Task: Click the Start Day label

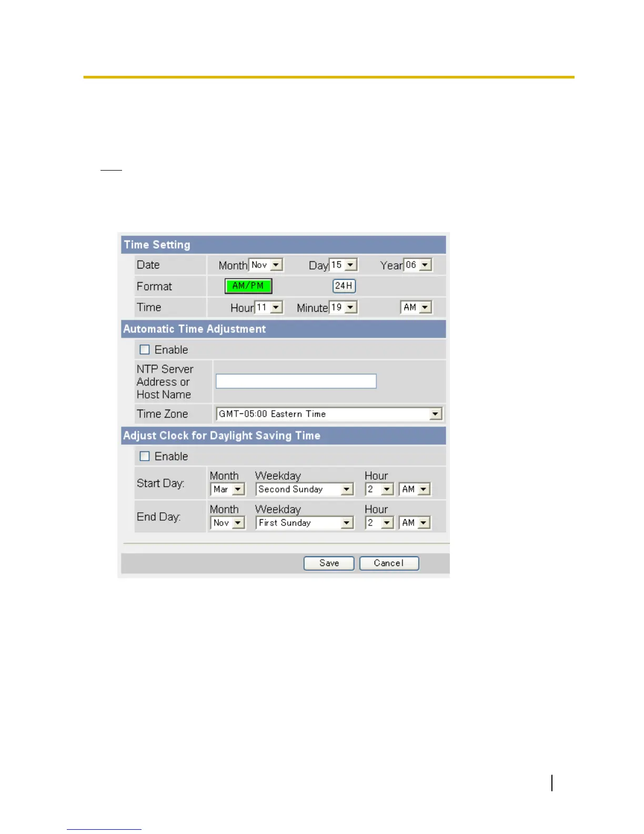Action: pos(160,483)
